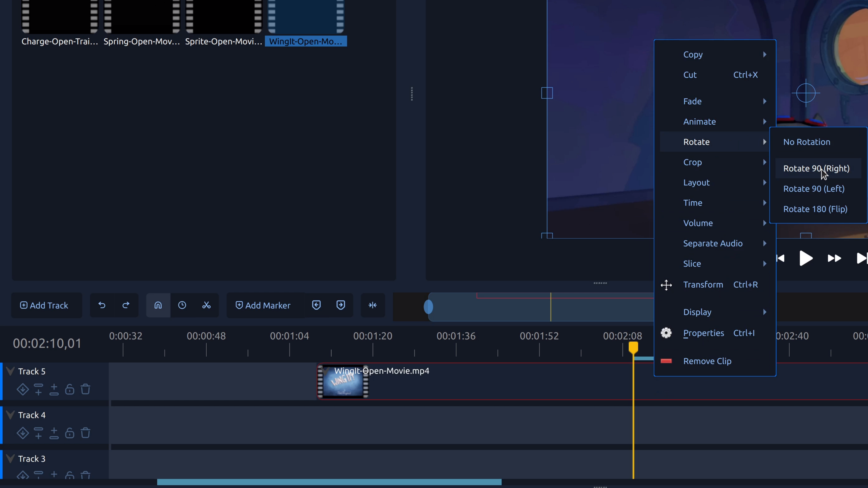Select Remove Clip in context menu
This screenshot has height=488, width=868.
tap(707, 361)
